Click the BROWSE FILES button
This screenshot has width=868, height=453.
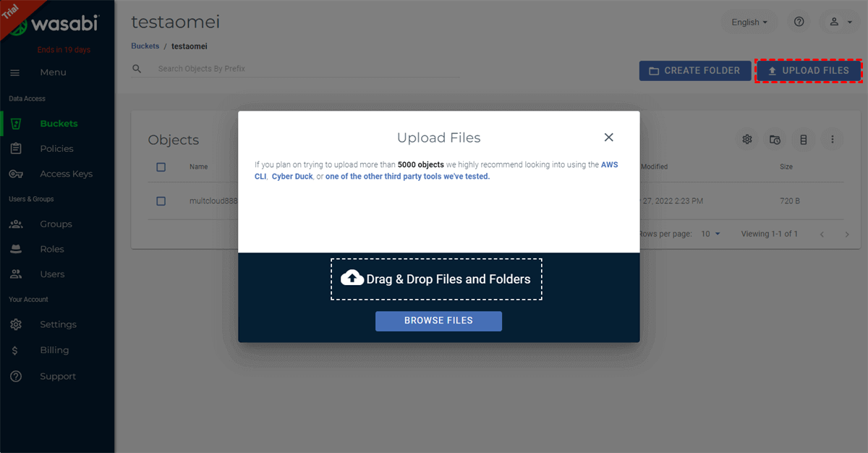coord(438,321)
